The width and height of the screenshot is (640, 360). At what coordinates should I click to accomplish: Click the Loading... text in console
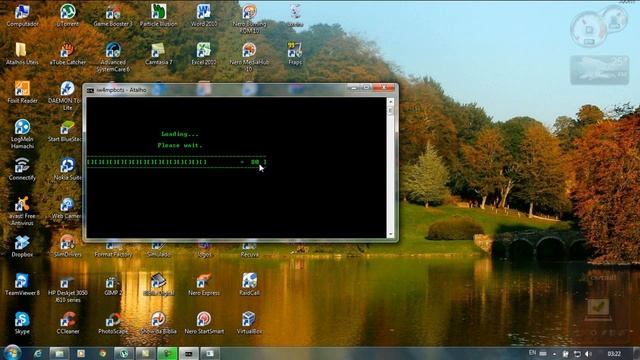[180, 134]
